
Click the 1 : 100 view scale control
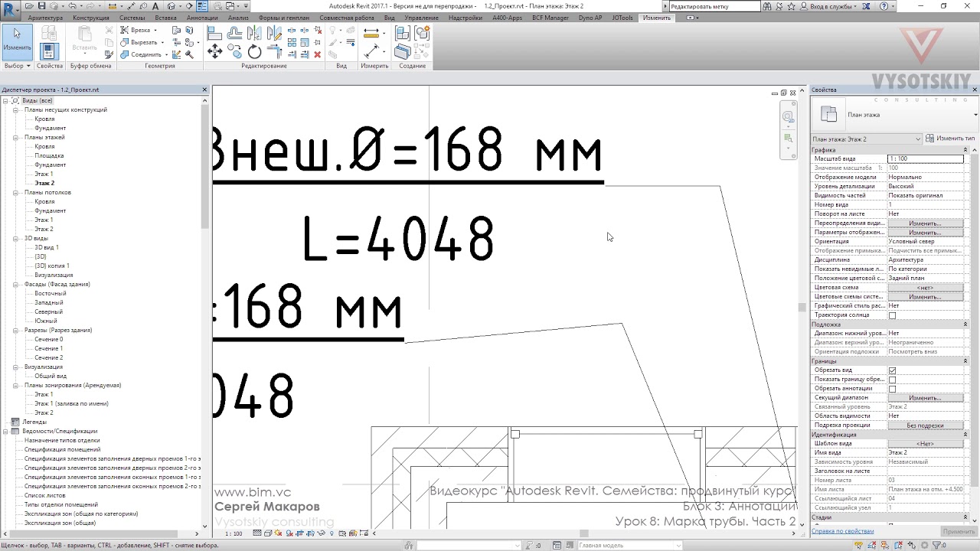[234, 533]
